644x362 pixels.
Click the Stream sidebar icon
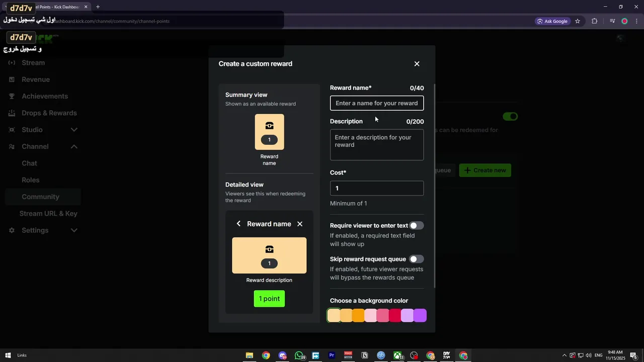click(12, 63)
